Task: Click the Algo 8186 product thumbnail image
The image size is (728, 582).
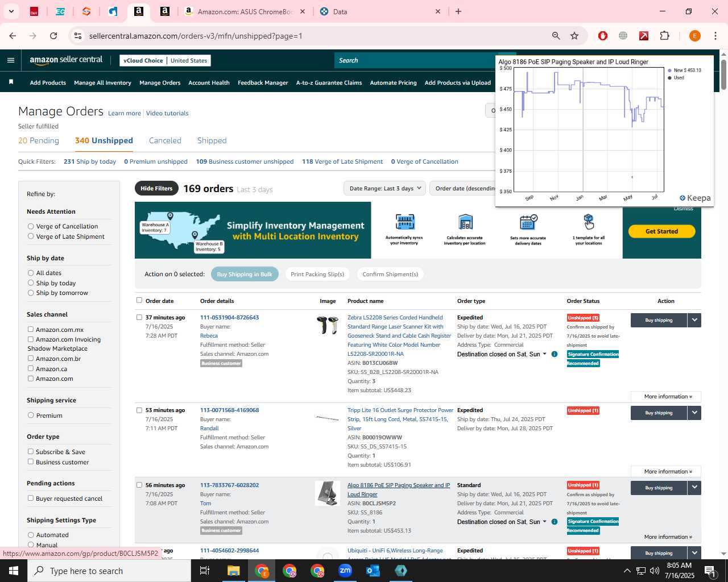Action: 328,493
